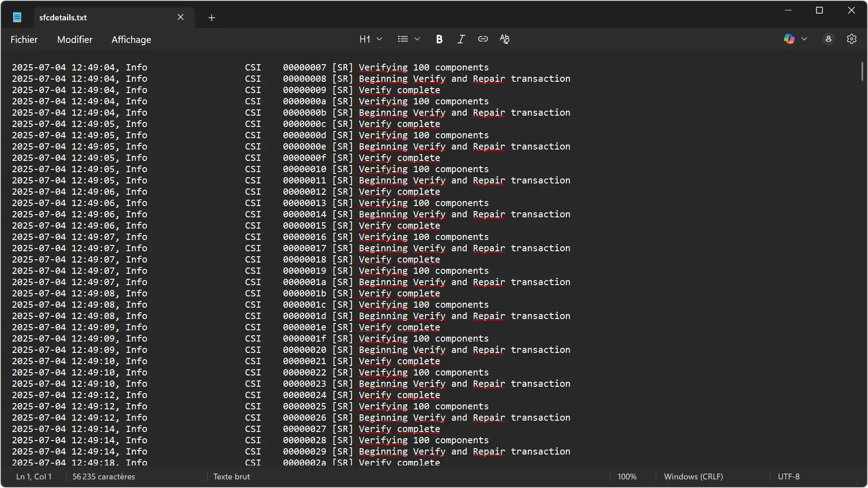This screenshot has height=488, width=868.
Task: Click the ID 00000024
Action: click(304, 395)
